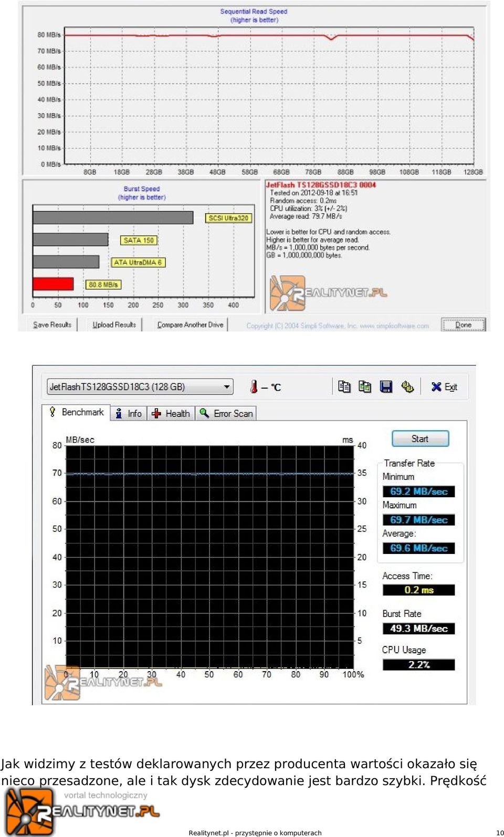Open the JetFlash TS128GSSD18C3 drive dropdown
This screenshot has width=504, height=837.
(140, 386)
